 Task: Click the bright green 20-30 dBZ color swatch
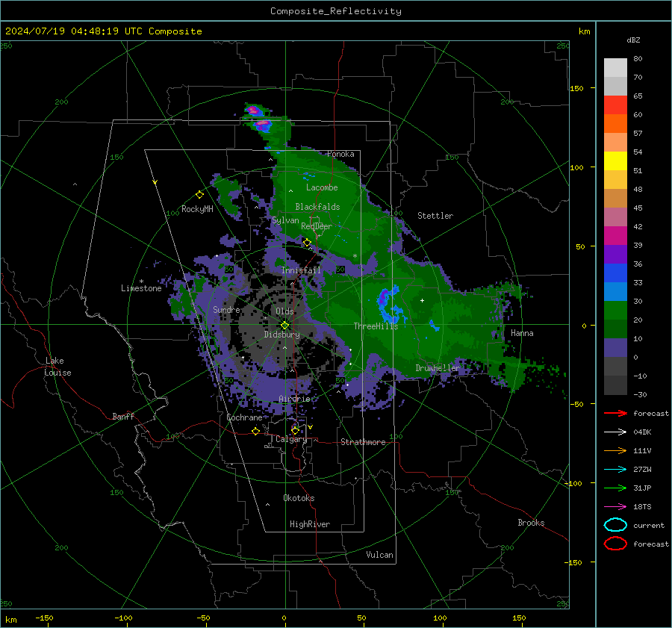tap(615, 310)
